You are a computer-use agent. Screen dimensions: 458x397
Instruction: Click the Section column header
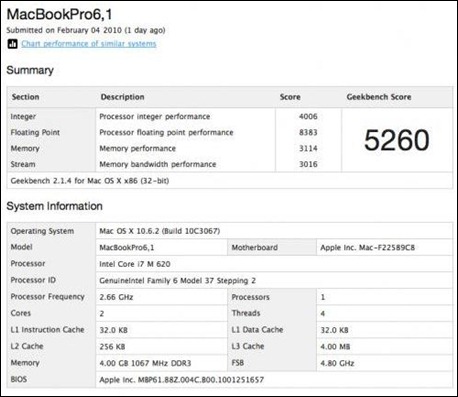[25, 97]
